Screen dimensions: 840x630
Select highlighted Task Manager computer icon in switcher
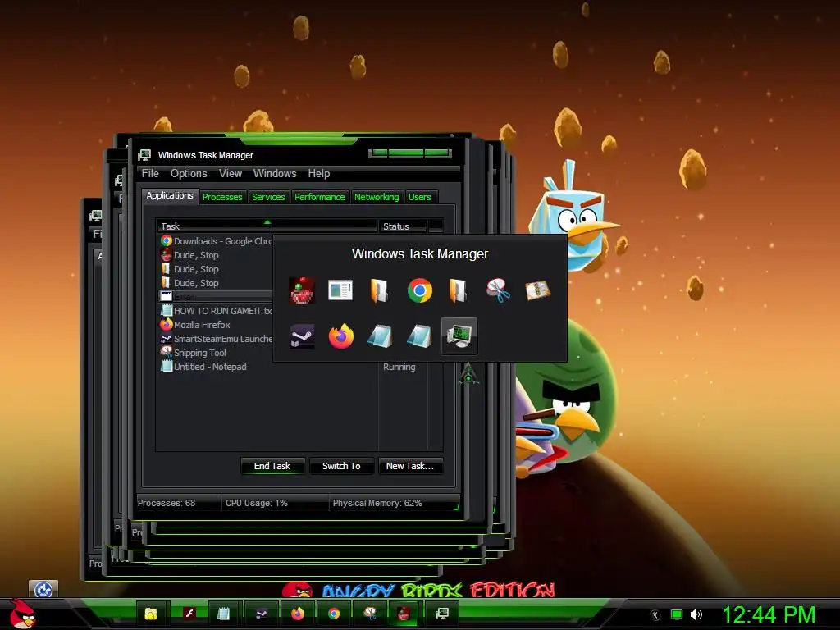coord(459,336)
